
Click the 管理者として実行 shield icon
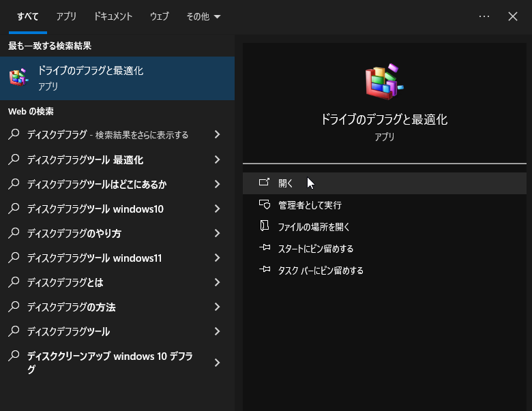(x=265, y=204)
